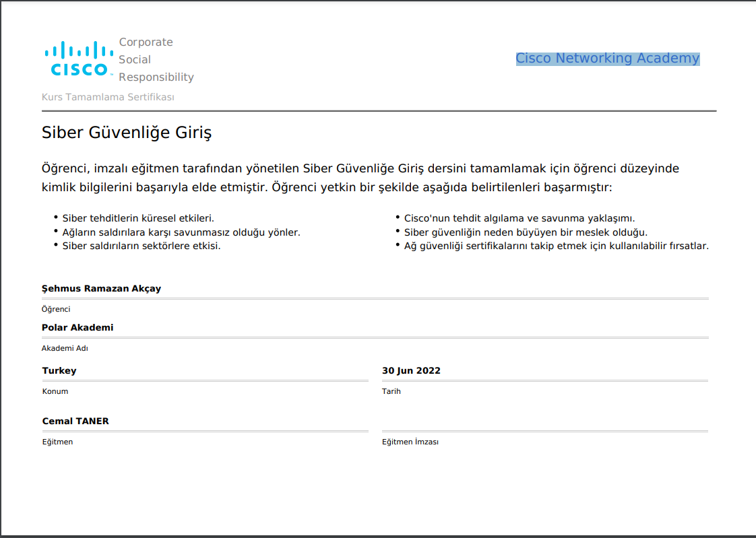Viewport: 756px width, 538px height.
Task: Click bullet 'Ağların saldırılara karşı savunmasız olduğu yönler.'
Action: point(181,232)
